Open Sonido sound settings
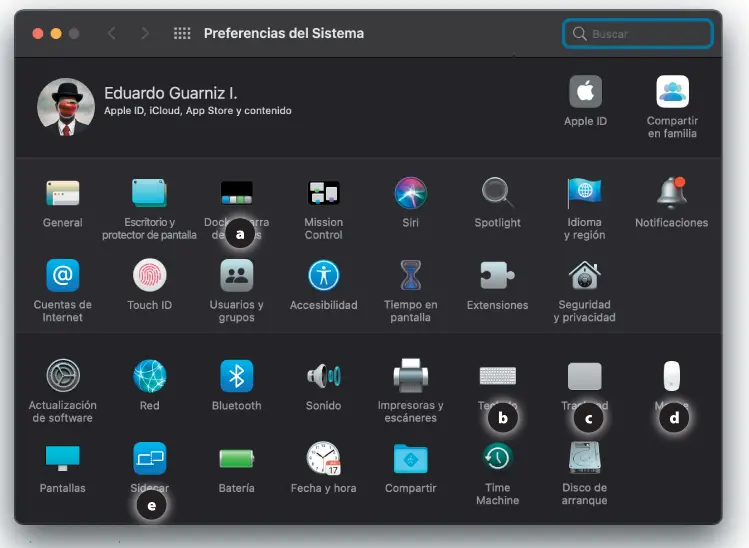749x548 pixels. click(323, 376)
